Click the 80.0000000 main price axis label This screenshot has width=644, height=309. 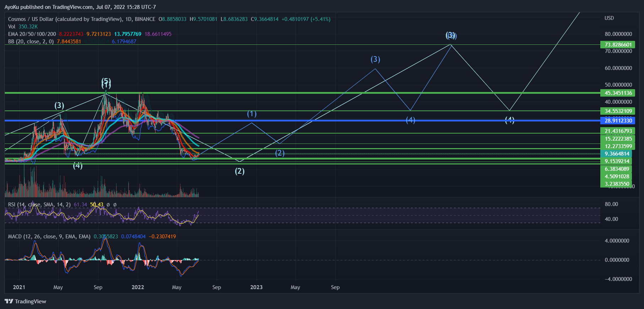click(618, 34)
